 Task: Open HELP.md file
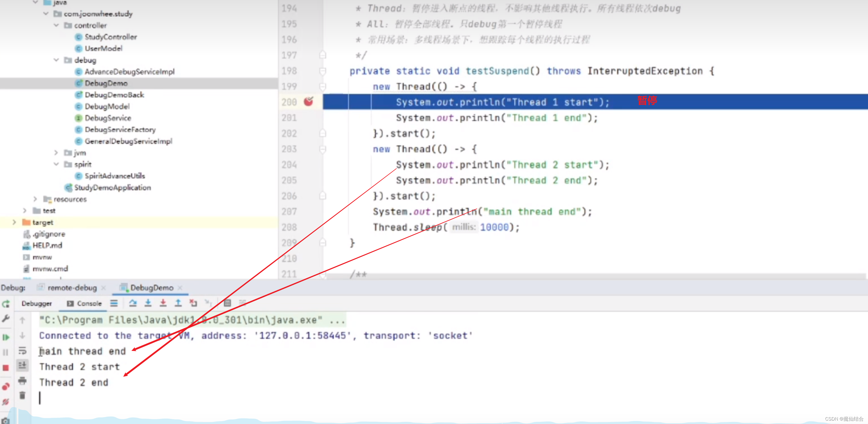point(47,246)
